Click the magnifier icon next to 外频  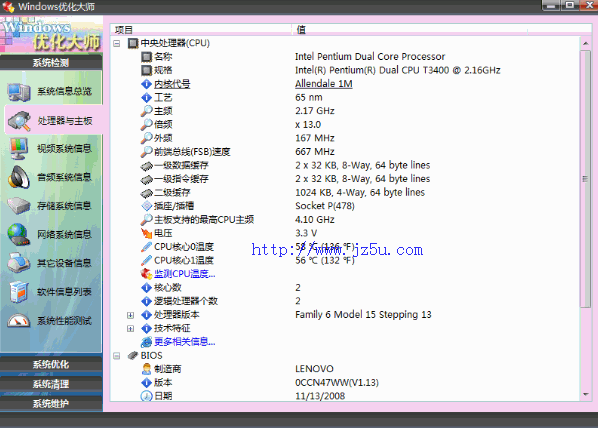(146, 138)
